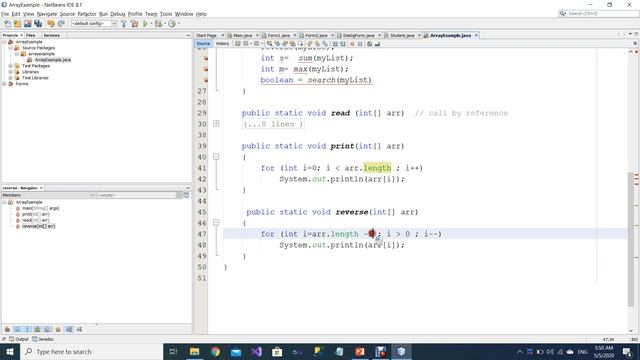Switch to the Files tab
Image resolution: width=640 pixels, height=360 pixels.
tap(31, 36)
